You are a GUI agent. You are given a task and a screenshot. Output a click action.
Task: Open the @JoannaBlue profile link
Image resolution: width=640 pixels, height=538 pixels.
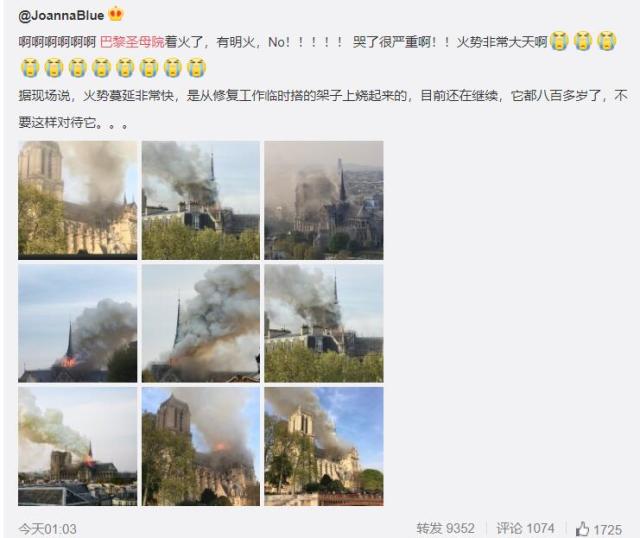61,15
